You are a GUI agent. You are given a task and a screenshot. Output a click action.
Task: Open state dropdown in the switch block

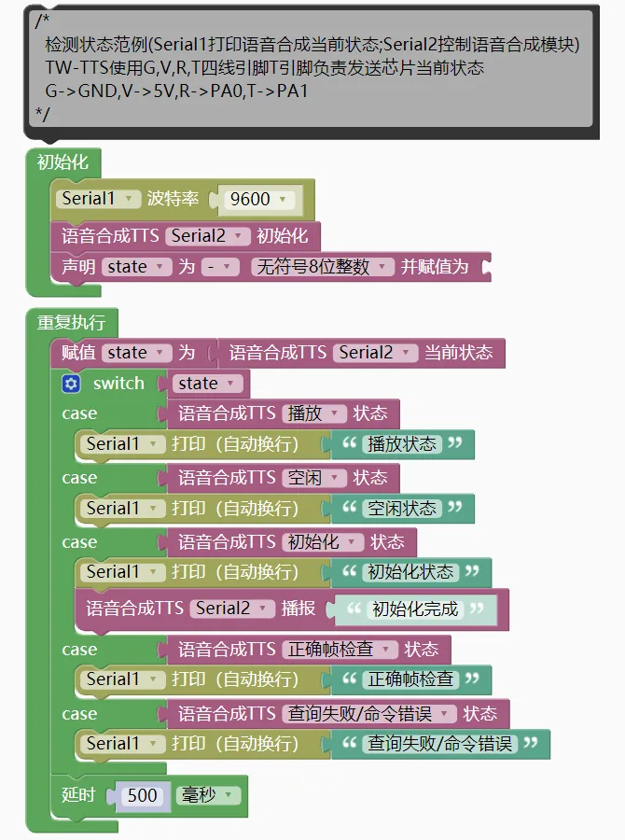pyautogui.click(x=207, y=384)
